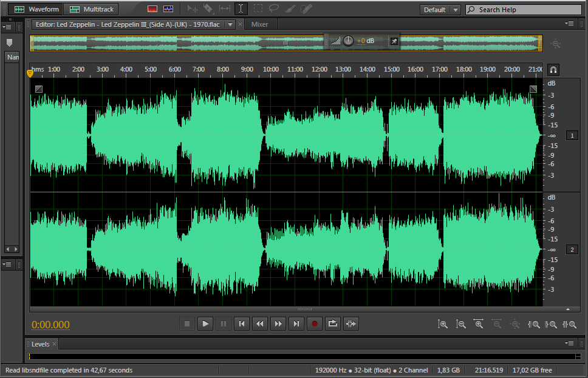
Task: Open the Default workspace dropdown
Action: (x=440, y=10)
